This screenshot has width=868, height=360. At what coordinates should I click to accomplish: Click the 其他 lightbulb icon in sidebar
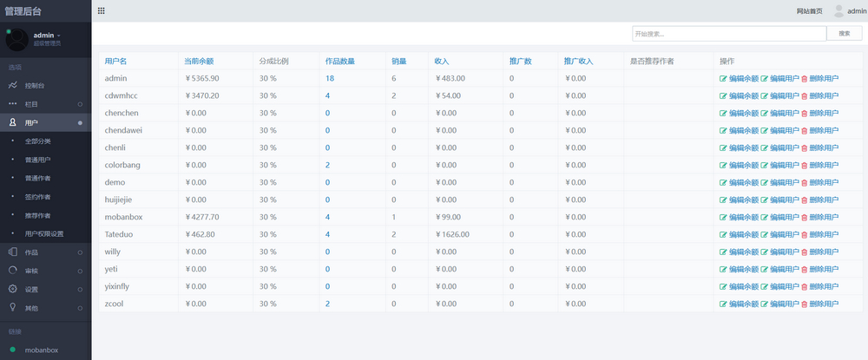point(12,307)
